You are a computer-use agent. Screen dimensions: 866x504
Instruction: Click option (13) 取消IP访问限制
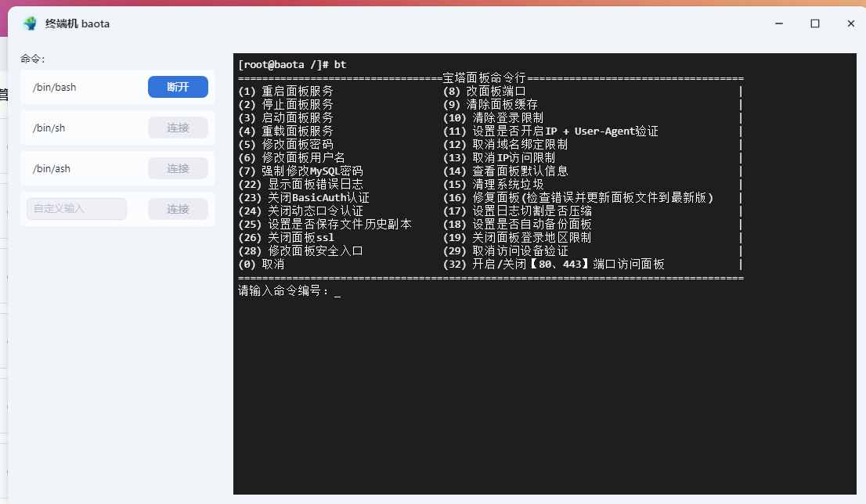(x=500, y=158)
